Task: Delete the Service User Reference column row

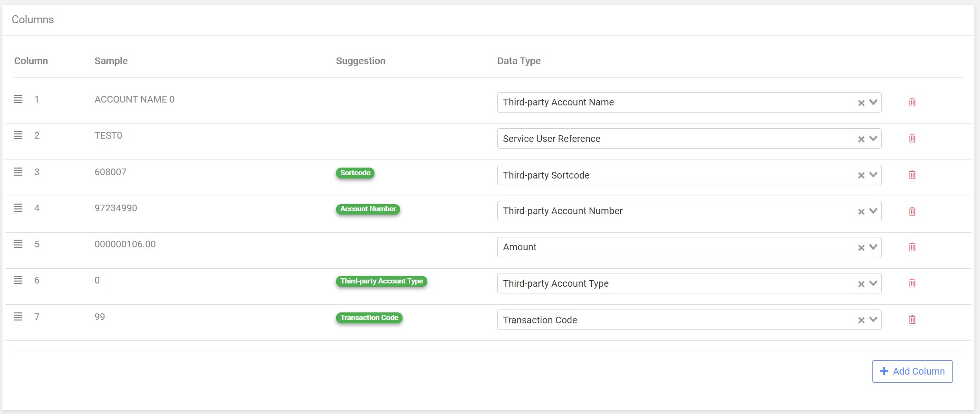Action: [912, 138]
